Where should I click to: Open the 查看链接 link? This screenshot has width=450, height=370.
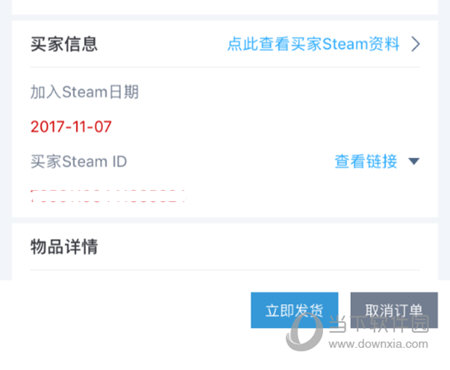[x=366, y=162]
